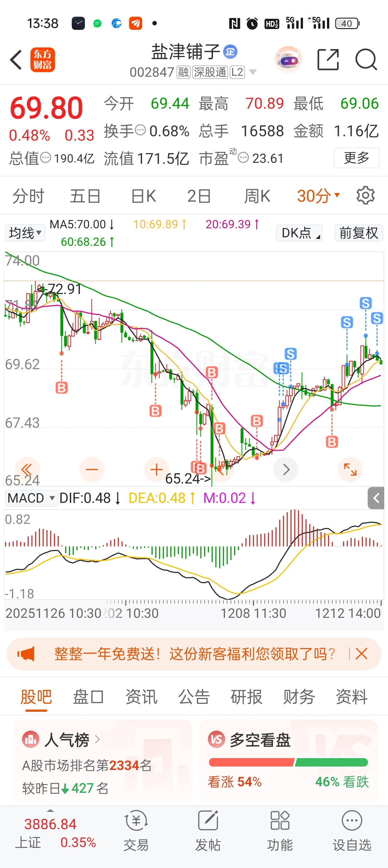The width and height of the screenshot is (388, 868).
Task: Expand the 人气榜 chevron
Action: 97,739
